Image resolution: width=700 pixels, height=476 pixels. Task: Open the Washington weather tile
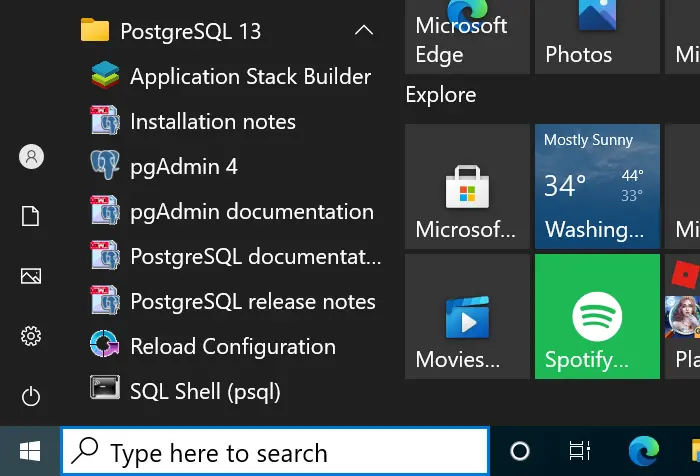(x=597, y=186)
